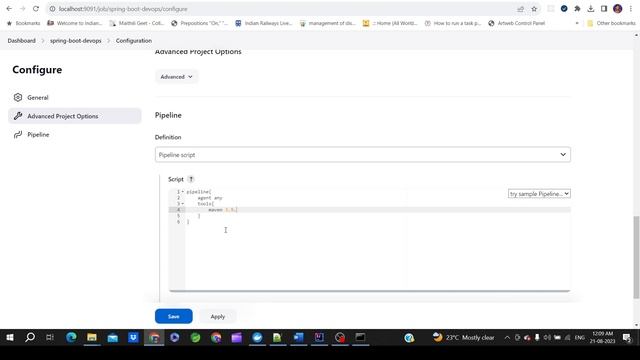Open Dropbox icon on taskbar
The image size is (640, 360).
[133, 338]
